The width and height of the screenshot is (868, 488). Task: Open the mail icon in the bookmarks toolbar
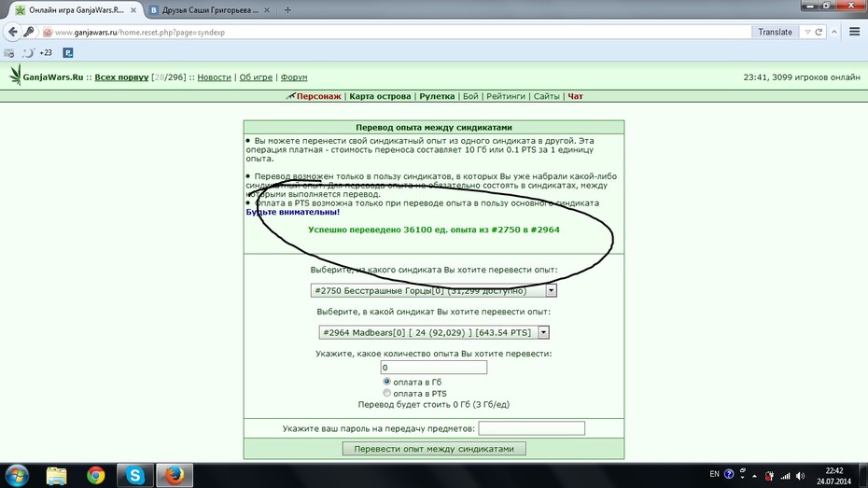click(x=8, y=53)
